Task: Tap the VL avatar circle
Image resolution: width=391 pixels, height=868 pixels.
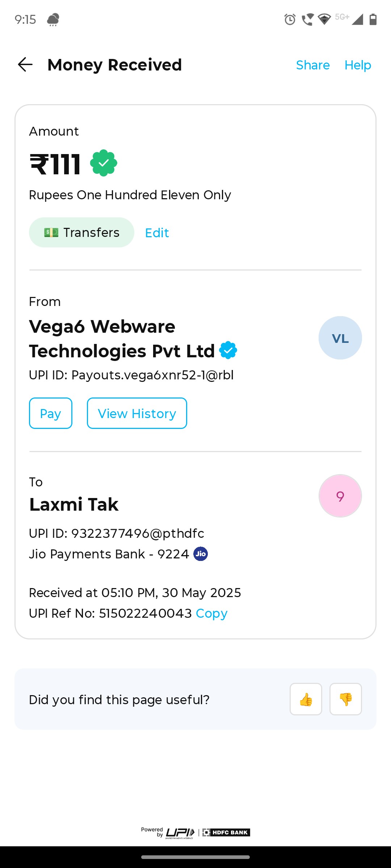Action: [340, 338]
